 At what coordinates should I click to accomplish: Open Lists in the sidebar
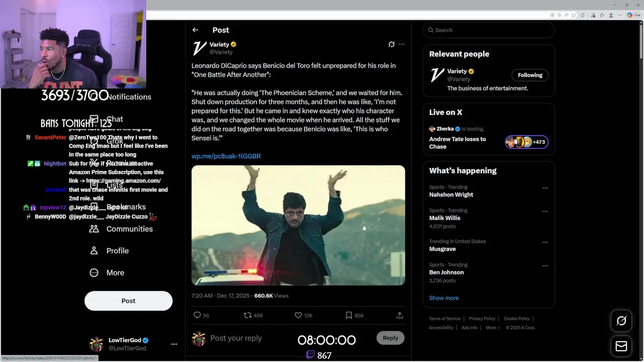106,185
